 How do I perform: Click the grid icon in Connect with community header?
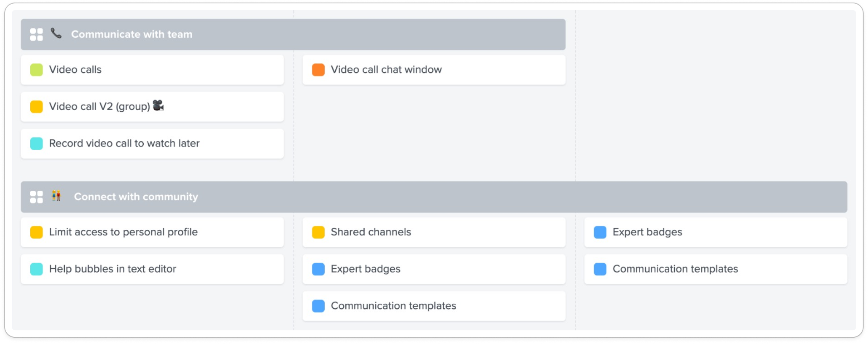(37, 197)
